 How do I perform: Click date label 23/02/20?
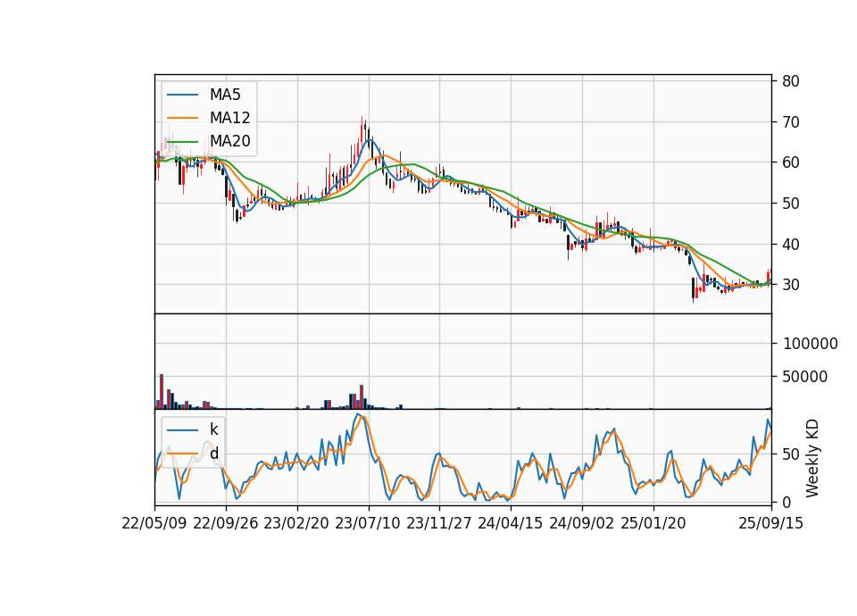click(x=296, y=523)
